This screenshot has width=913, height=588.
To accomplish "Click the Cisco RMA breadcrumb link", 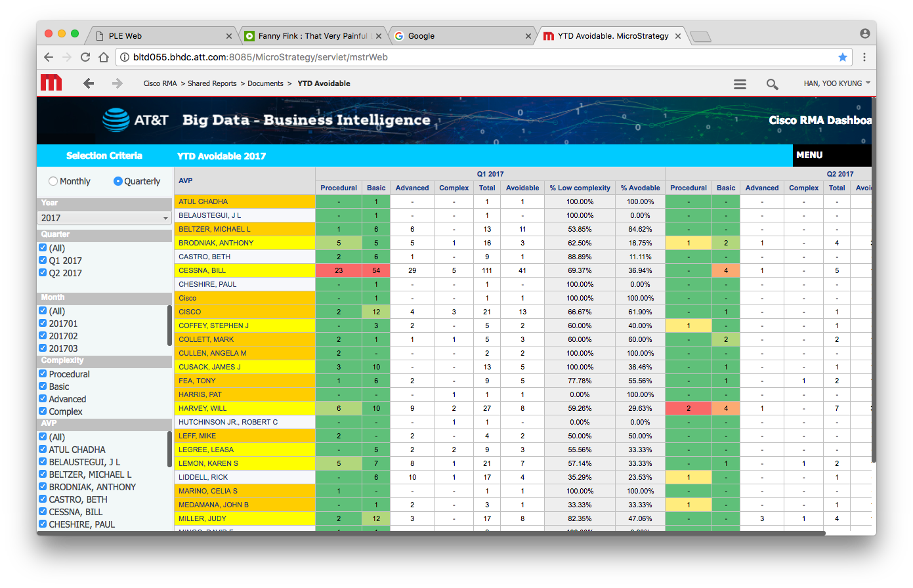I will pyautogui.click(x=160, y=83).
